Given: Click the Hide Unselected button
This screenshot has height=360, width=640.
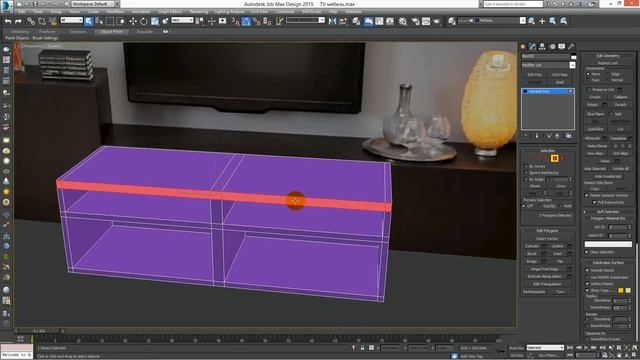Looking at the screenshot, I should 608,176.
